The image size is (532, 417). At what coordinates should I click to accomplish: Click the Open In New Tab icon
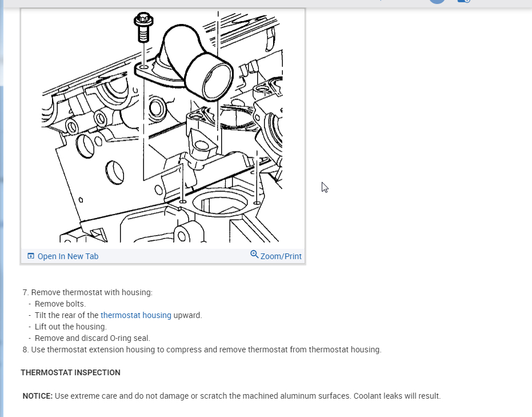pos(30,256)
